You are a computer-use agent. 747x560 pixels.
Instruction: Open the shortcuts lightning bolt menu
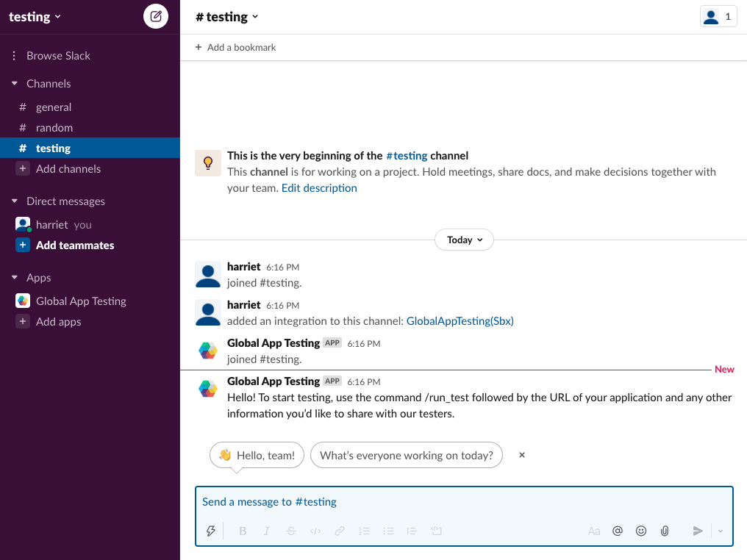click(211, 531)
